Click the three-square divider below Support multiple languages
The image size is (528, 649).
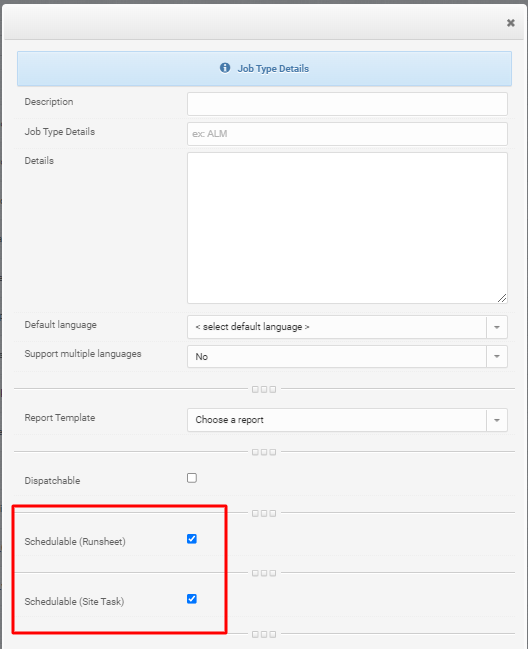264,389
